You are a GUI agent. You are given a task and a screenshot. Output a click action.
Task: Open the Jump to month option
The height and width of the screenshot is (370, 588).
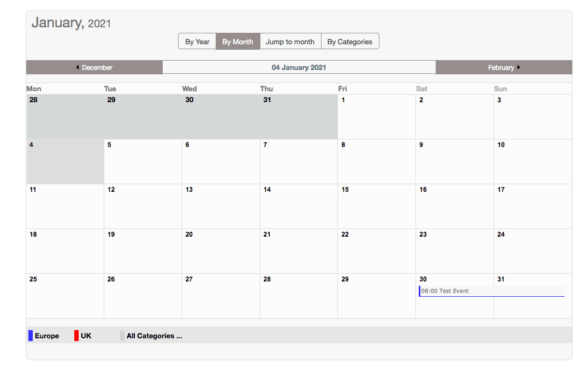tap(290, 42)
